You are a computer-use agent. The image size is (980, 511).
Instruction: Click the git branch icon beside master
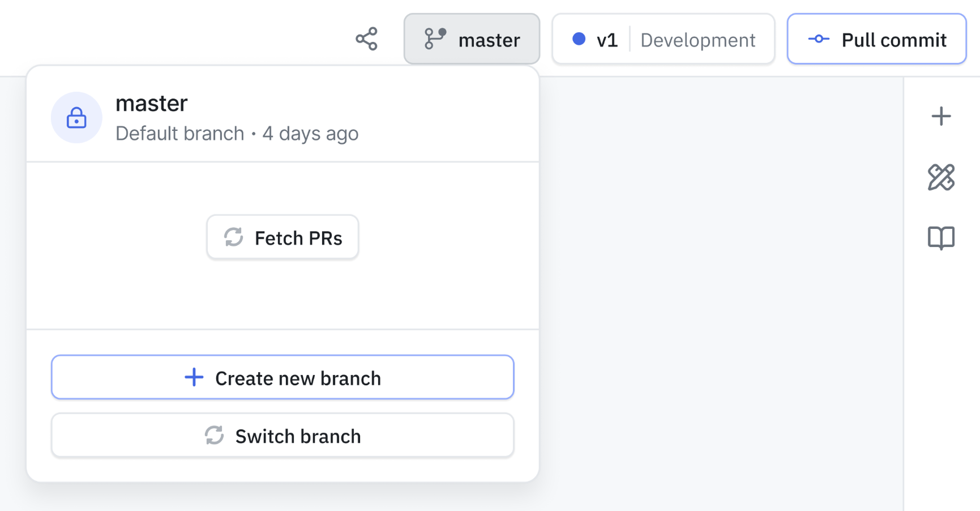435,39
